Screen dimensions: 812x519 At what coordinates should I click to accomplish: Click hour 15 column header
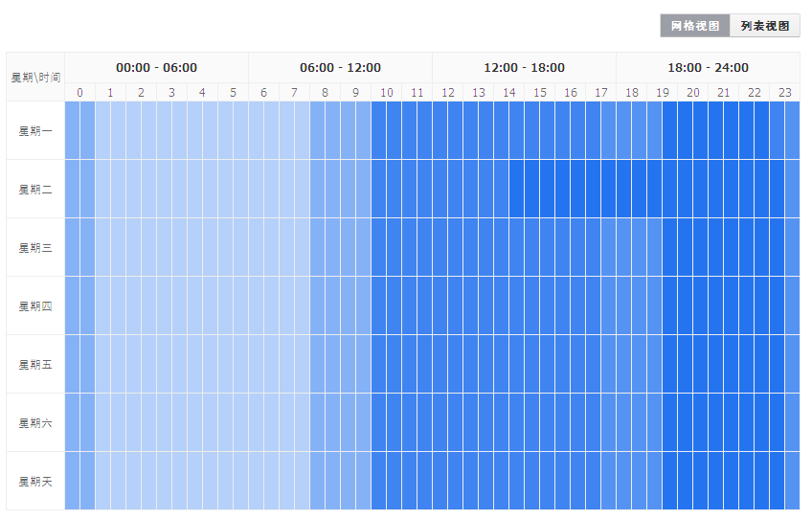point(540,92)
